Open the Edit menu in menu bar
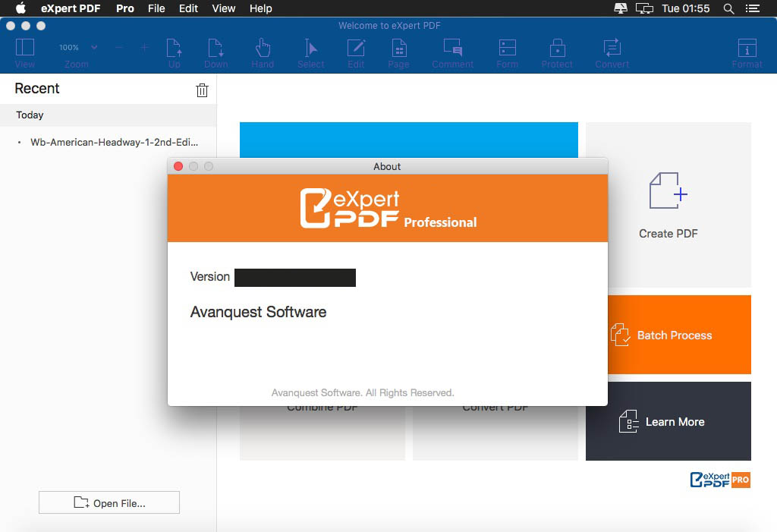This screenshot has height=532, width=777. point(188,8)
